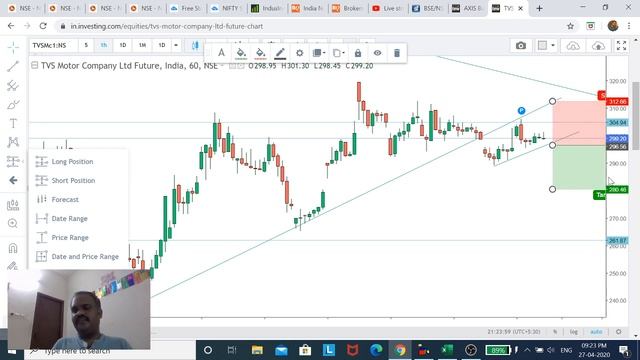
Task: Change drawing text color
Action: point(221,53)
